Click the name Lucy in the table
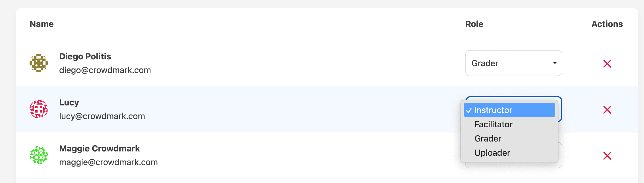The height and width of the screenshot is (183, 644). 69,102
